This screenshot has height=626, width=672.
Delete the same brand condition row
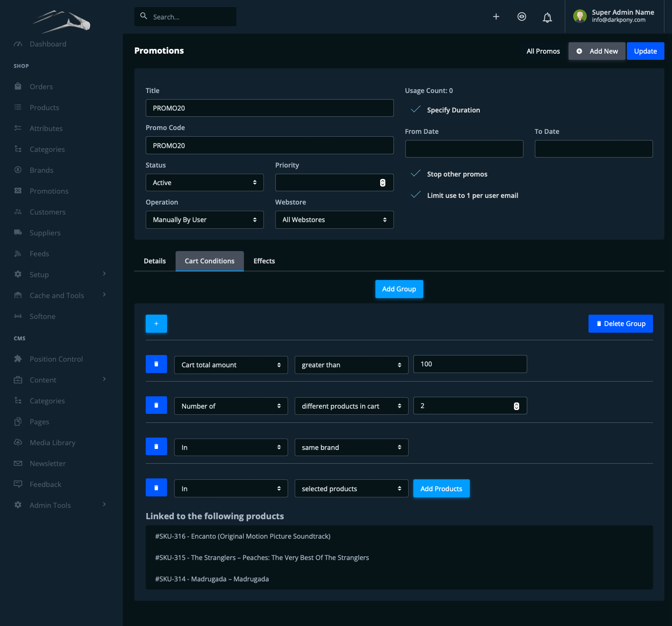(x=156, y=447)
